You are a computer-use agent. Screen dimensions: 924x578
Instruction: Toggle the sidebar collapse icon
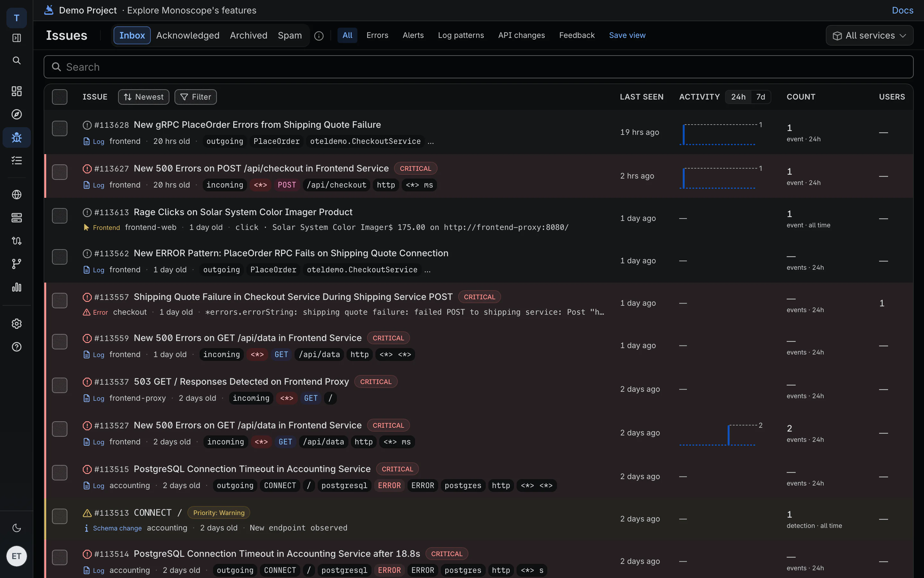[x=16, y=38]
